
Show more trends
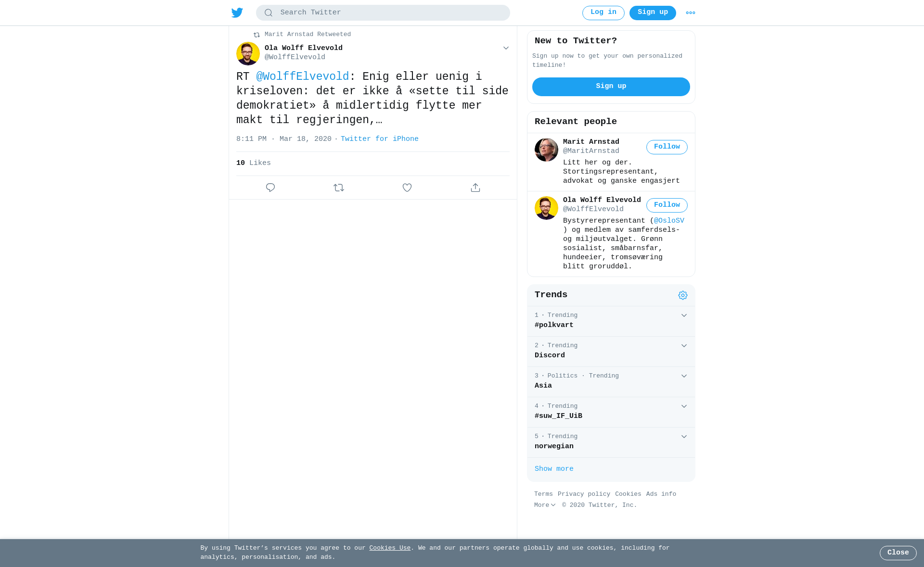[x=554, y=469]
